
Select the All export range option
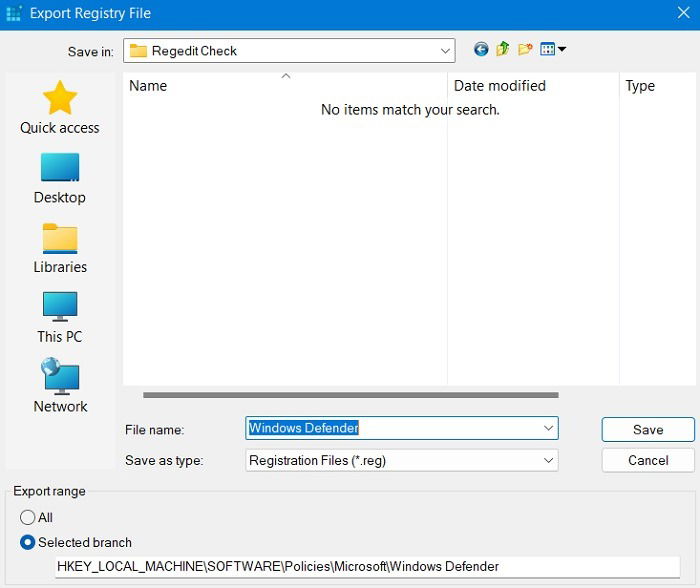28,517
